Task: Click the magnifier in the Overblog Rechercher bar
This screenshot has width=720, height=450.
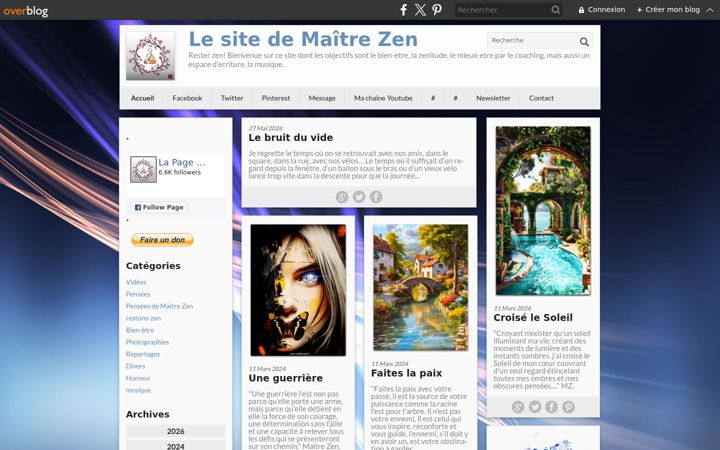Action: (x=556, y=10)
